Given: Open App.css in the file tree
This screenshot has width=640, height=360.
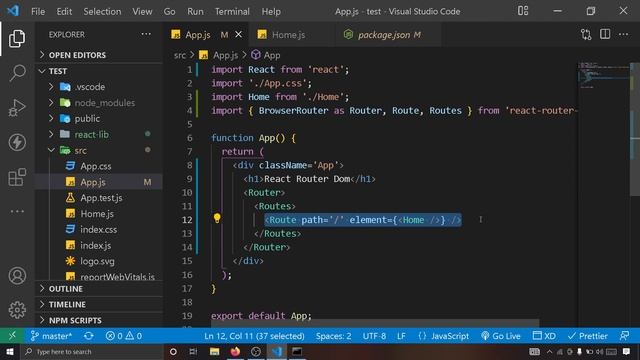Looking at the screenshot, I should point(99,166).
